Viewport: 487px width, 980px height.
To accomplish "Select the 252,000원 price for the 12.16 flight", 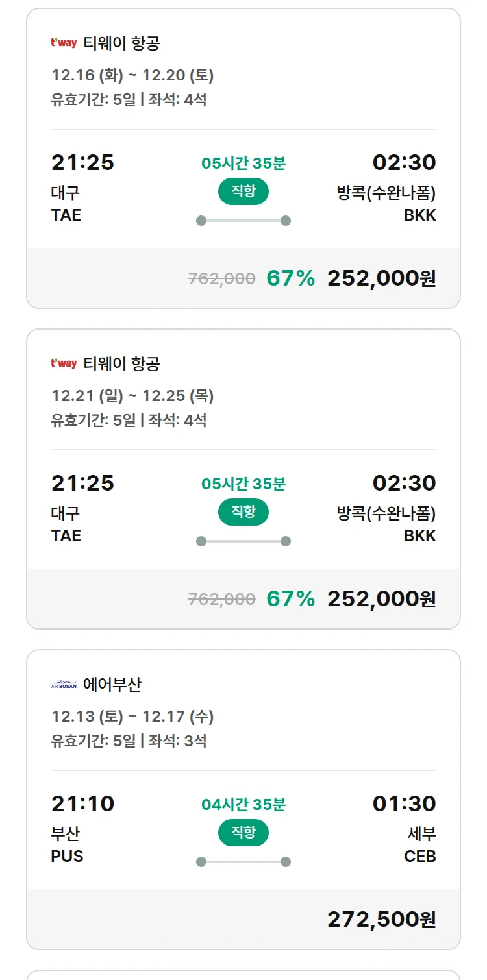I will 381,278.
